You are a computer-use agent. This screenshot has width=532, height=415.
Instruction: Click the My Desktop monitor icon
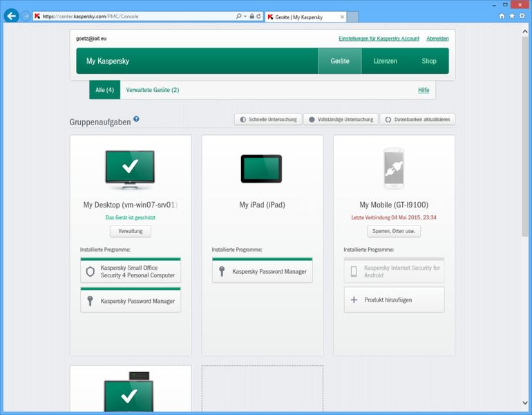coord(130,169)
